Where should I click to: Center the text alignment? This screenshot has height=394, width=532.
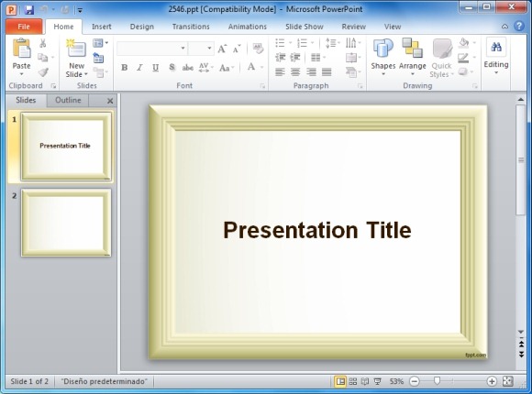[x=295, y=71]
